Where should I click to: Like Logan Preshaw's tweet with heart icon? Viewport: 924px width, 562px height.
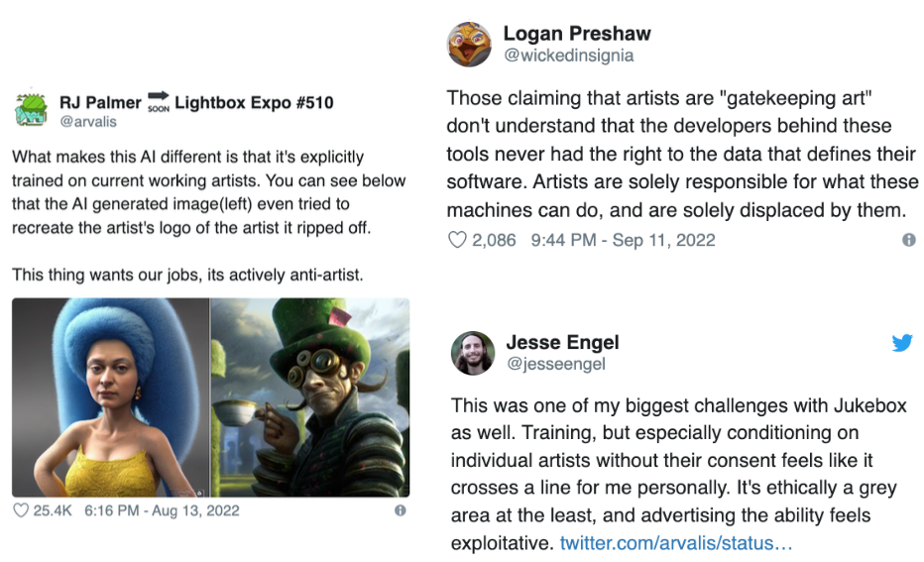click(x=457, y=240)
